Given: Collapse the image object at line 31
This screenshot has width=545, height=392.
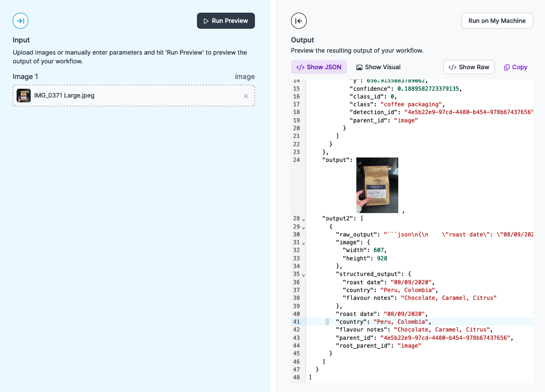Looking at the screenshot, I should click(x=303, y=243).
